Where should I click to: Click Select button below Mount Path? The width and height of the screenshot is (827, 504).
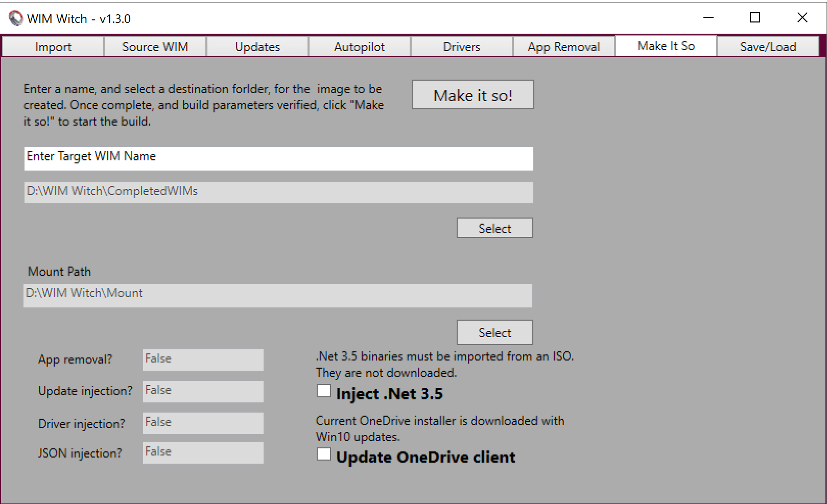pyautogui.click(x=494, y=332)
